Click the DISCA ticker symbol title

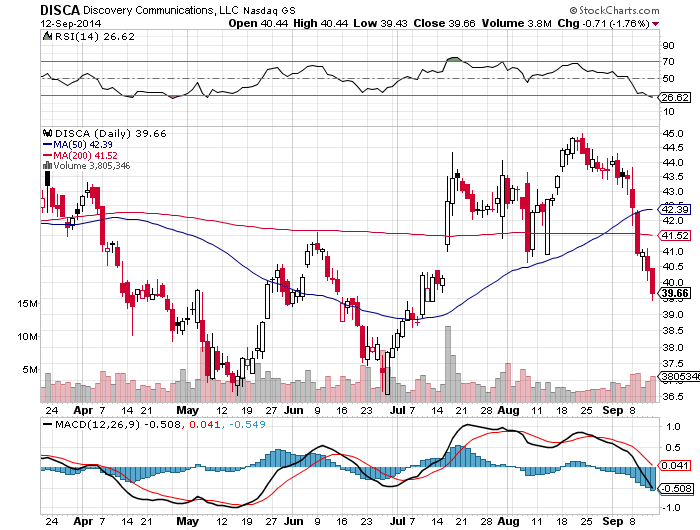[60, 10]
